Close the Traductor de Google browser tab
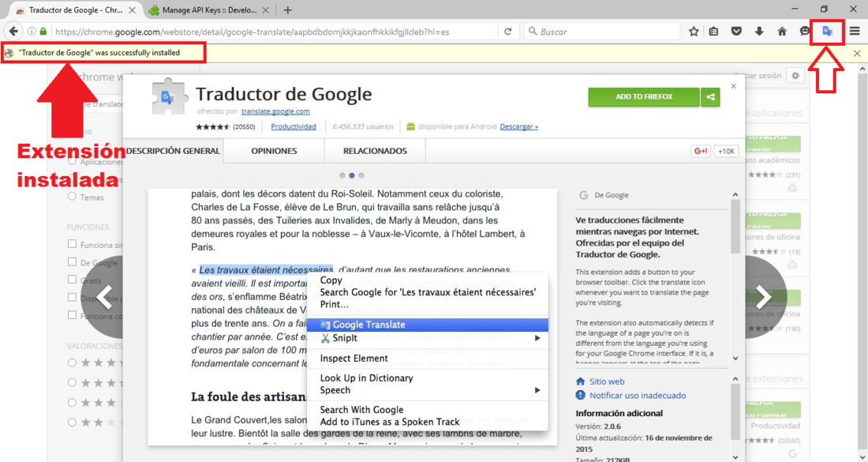 (133, 10)
